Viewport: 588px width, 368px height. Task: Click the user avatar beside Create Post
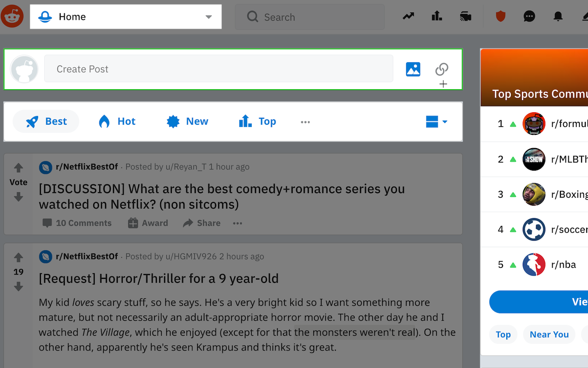coord(24,69)
